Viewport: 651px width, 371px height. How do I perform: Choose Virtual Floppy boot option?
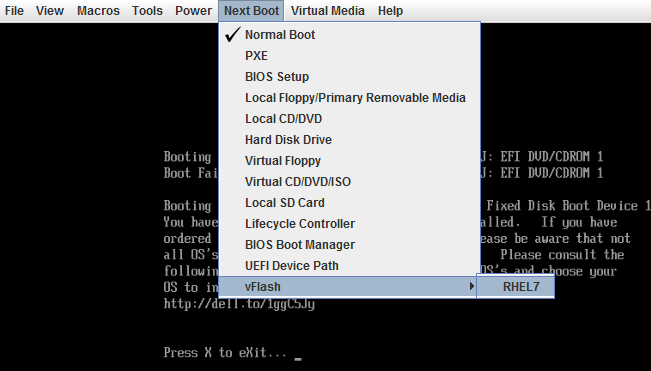(349, 161)
